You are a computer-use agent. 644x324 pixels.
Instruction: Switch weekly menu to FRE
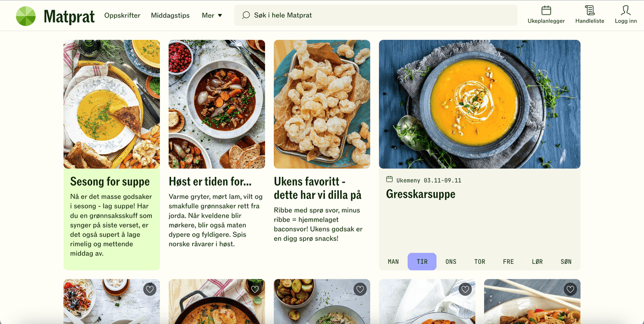tap(508, 262)
